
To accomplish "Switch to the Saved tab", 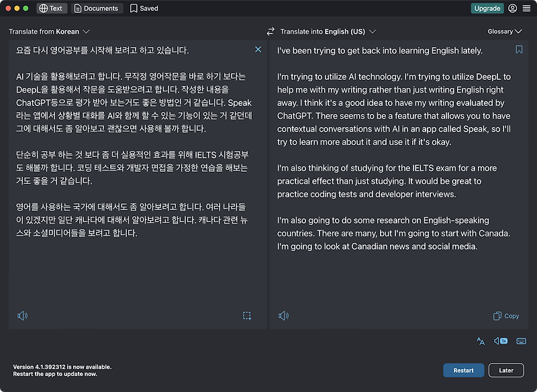I will pos(144,8).
